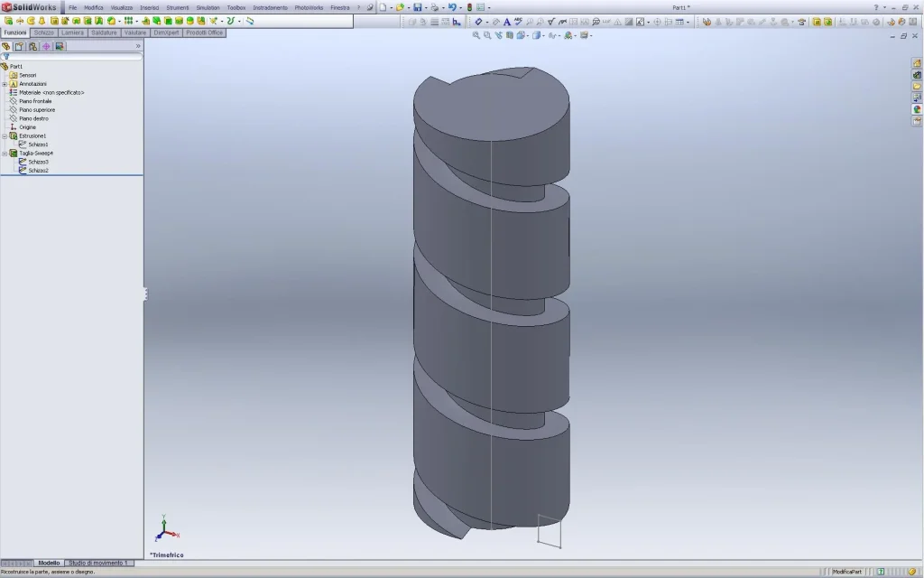Expand the feature manager panel chevron
924x578 pixels.
[138, 46]
